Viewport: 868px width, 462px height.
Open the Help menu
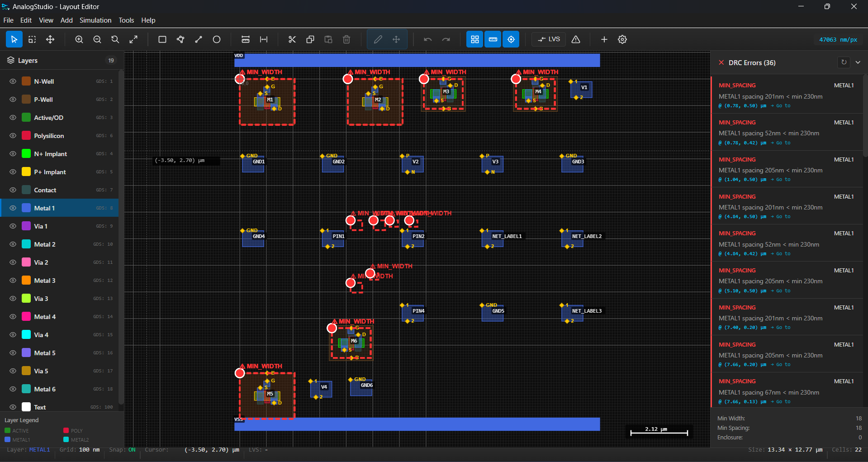coord(148,20)
